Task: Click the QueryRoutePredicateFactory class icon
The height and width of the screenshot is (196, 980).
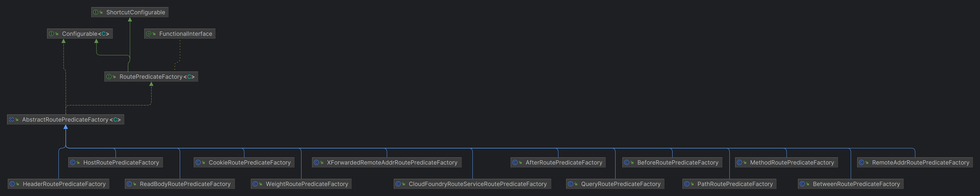Action: 571,184
